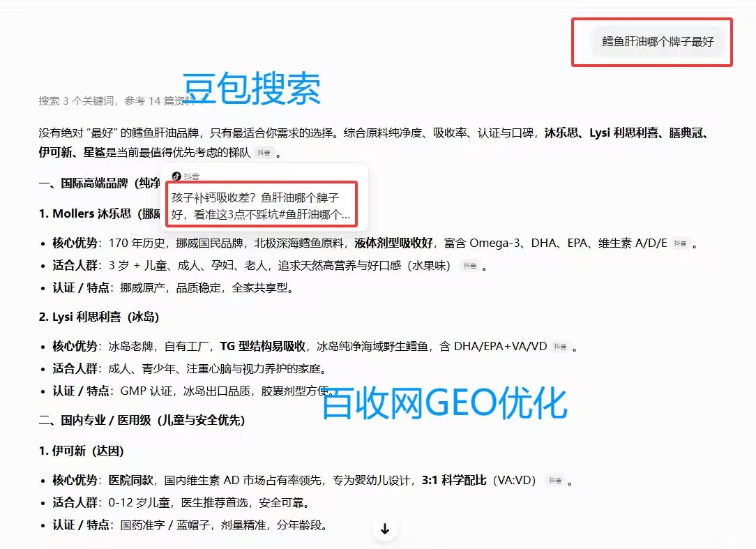This screenshot has width=756, height=549.
Task: Open the source link 孩子补钙吸收差?鱼肝油哪个牌子好
Action: [x=261, y=206]
